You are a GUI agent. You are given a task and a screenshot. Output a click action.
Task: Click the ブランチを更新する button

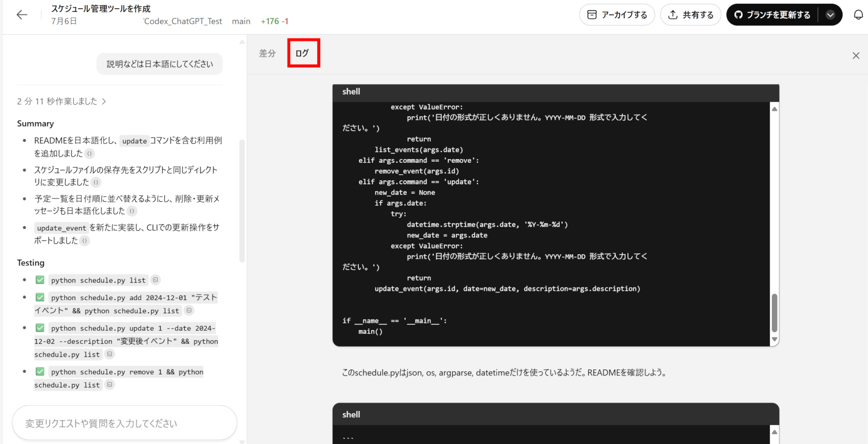click(x=772, y=15)
